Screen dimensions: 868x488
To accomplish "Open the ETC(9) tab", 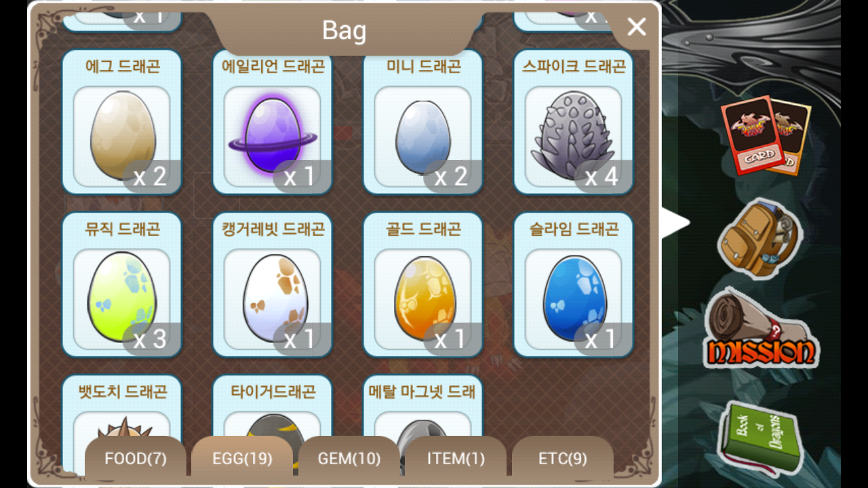I will point(563,459).
